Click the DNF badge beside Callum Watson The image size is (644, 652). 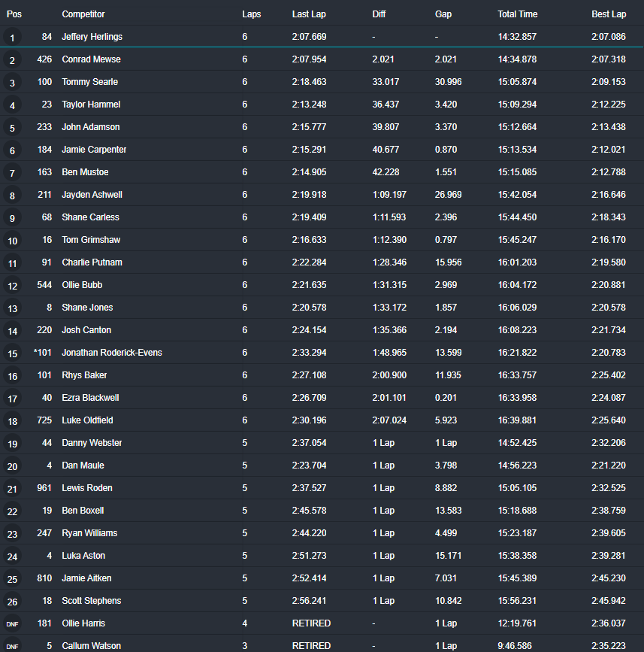tap(13, 647)
